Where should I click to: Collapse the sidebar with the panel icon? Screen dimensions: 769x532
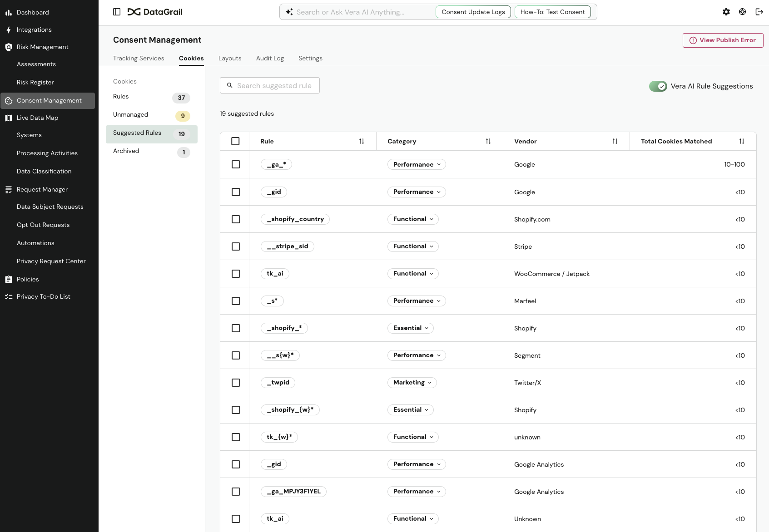pos(117,12)
